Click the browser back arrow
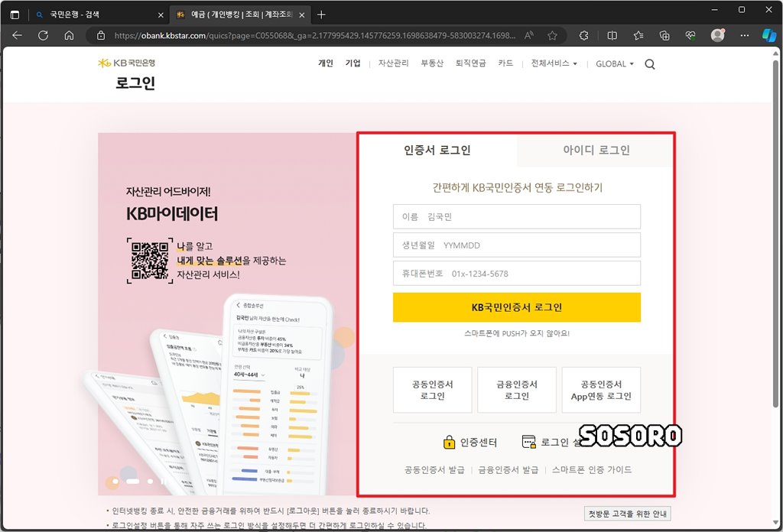The image size is (783, 532). pyautogui.click(x=18, y=35)
